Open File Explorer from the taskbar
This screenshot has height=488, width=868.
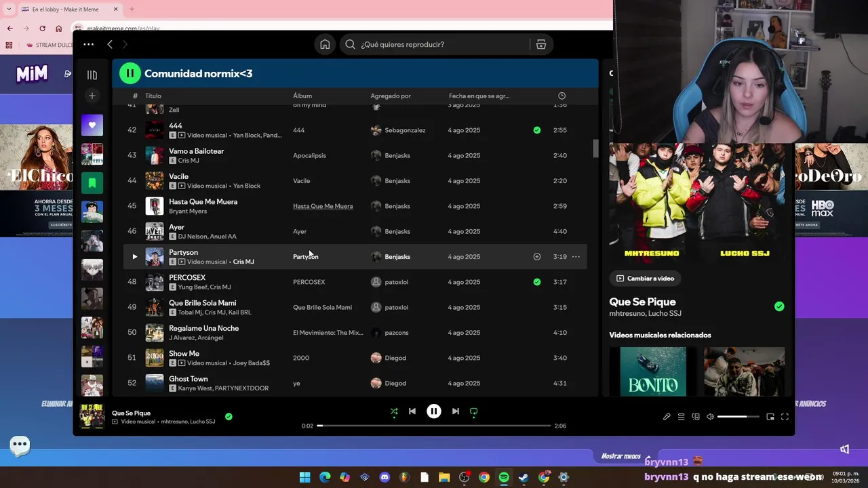444,477
